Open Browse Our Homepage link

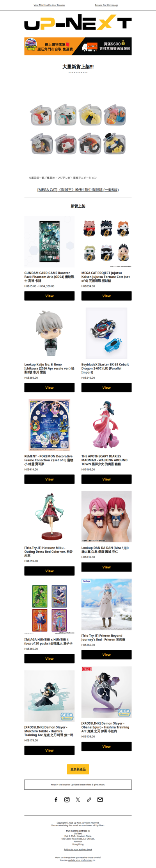click(106, 5)
